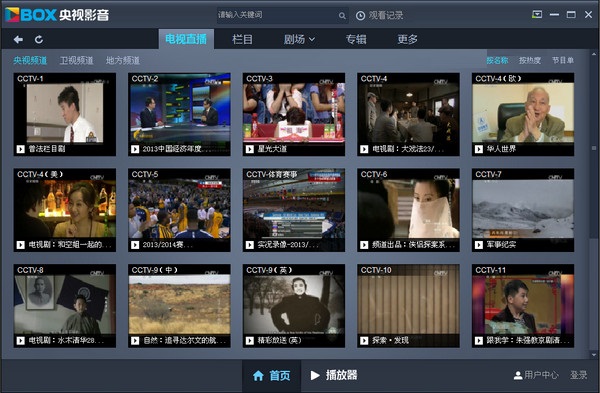Click the mini-mode icon in title bar
Image resolution: width=600 pixels, height=393 pixels.
pos(537,15)
